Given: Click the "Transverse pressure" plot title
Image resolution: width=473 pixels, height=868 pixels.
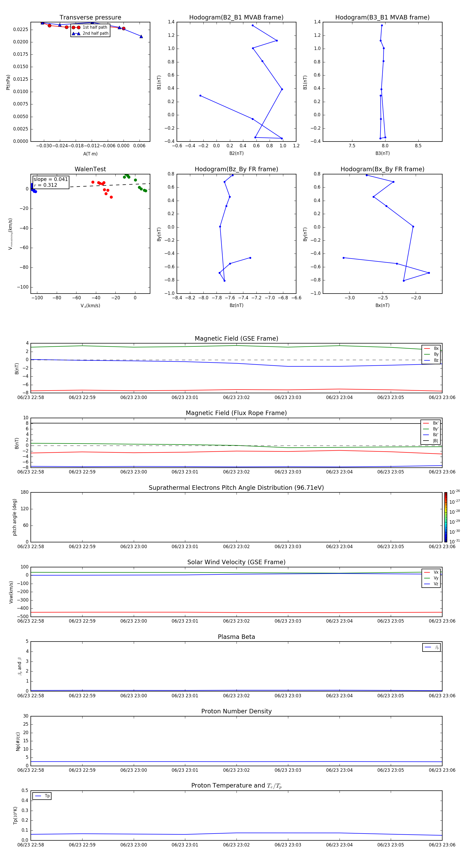Looking at the screenshot, I should 90,18.
